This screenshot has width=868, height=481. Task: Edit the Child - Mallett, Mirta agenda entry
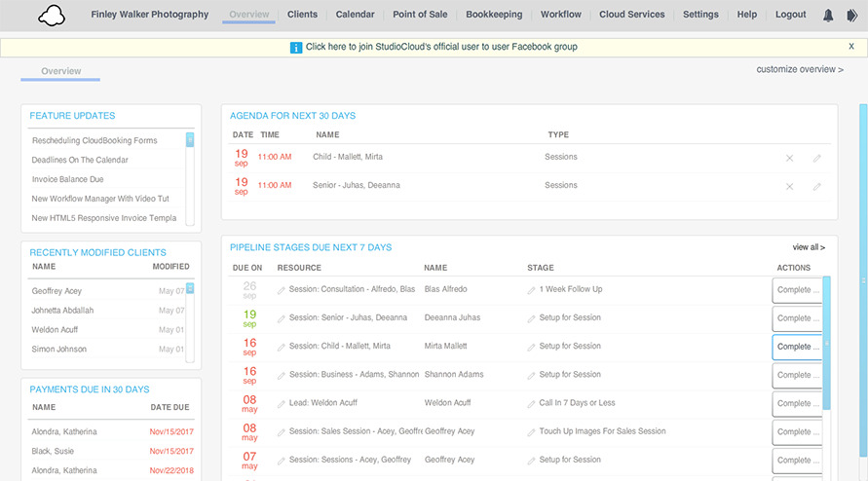point(816,159)
